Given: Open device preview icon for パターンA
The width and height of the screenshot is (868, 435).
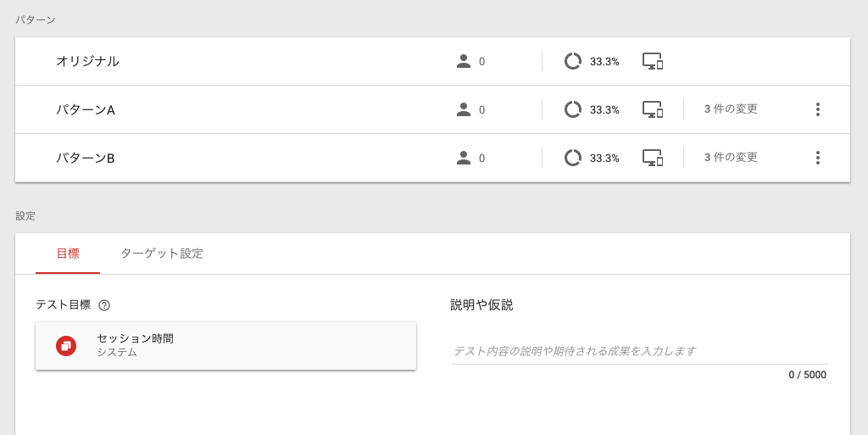Looking at the screenshot, I should (x=653, y=109).
